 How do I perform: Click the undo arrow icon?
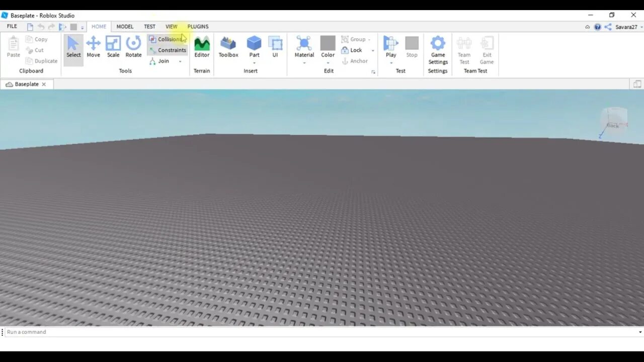41,27
